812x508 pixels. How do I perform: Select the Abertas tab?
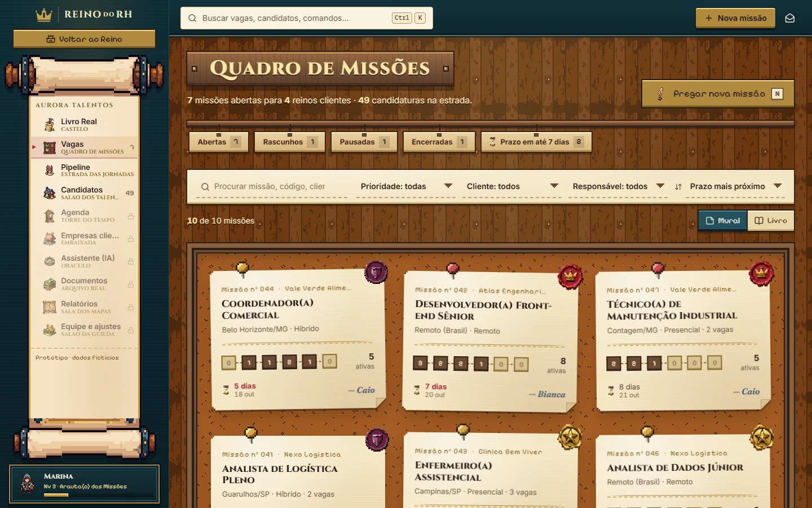pos(219,142)
